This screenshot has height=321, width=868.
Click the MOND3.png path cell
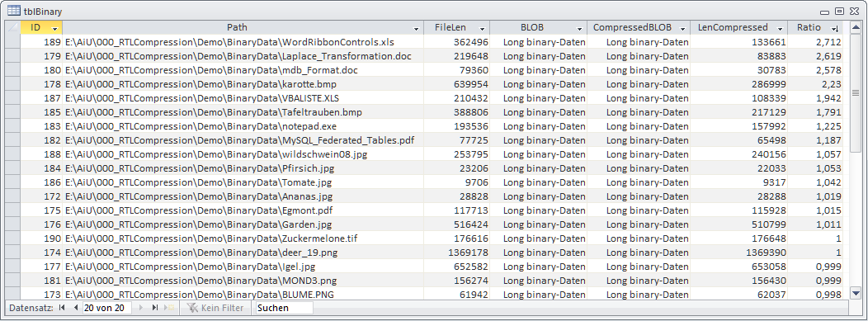pos(243,281)
